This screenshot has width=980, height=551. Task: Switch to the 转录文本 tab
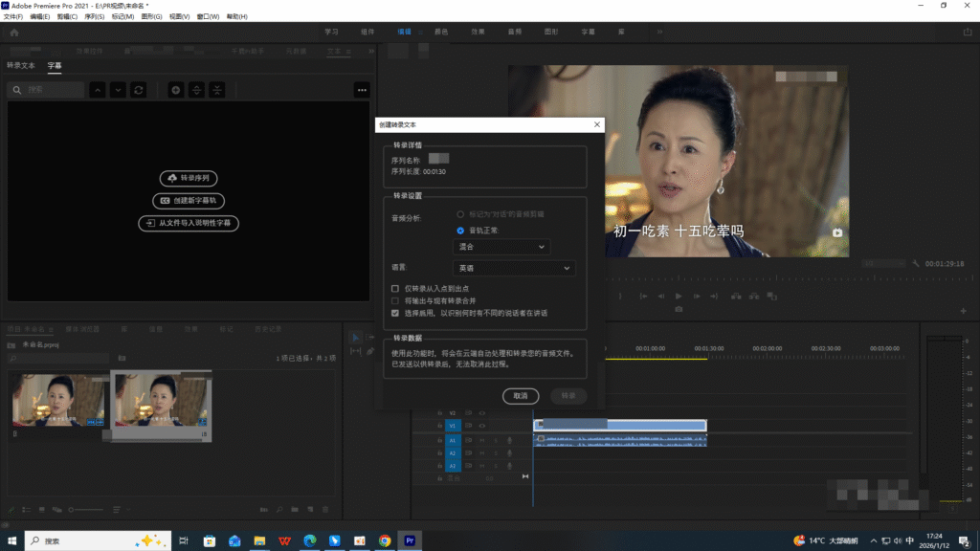tap(21, 66)
